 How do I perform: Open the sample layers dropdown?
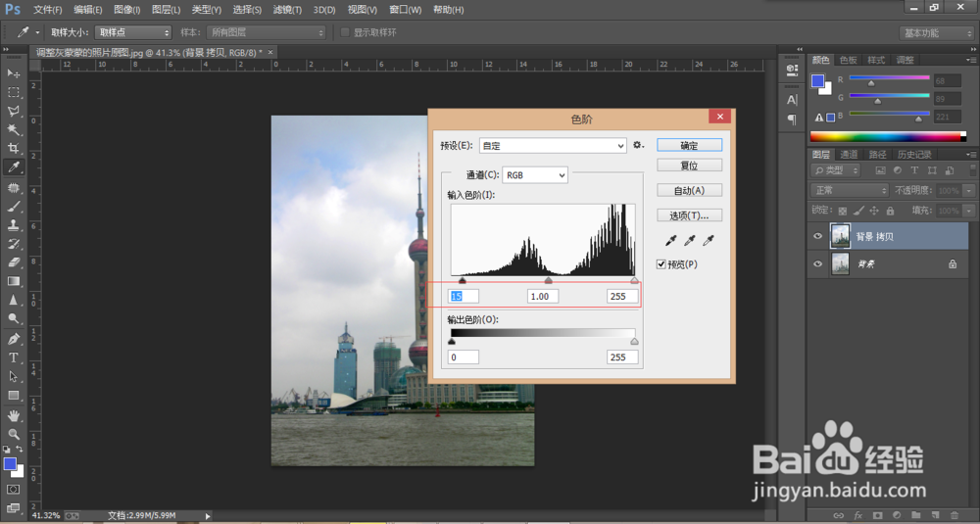pyautogui.click(x=267, y=32)
